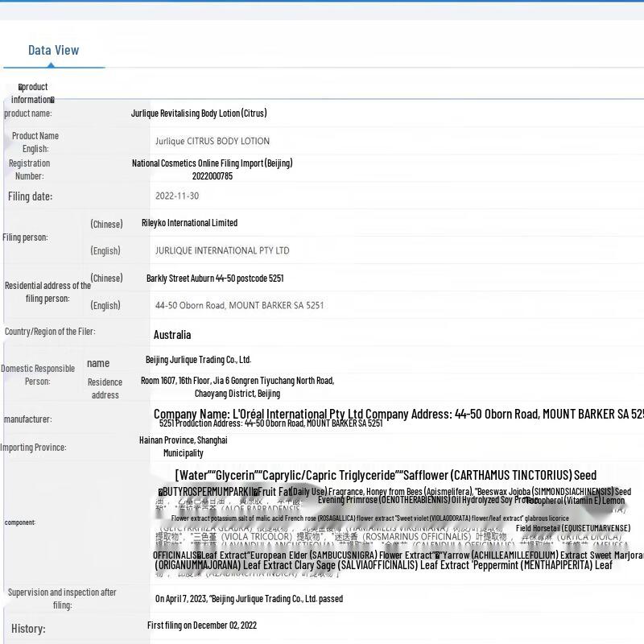Click the 44-50 Oborn Road English address
Image resolution: width=644 pixels, height=644 pixels.
point(239,305)
